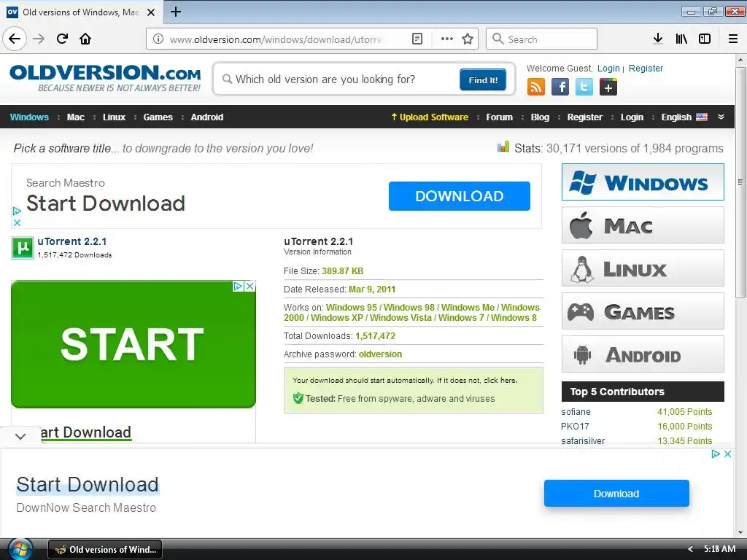
Task: Open the Games menu in navbar
Action: click(158, 117)
